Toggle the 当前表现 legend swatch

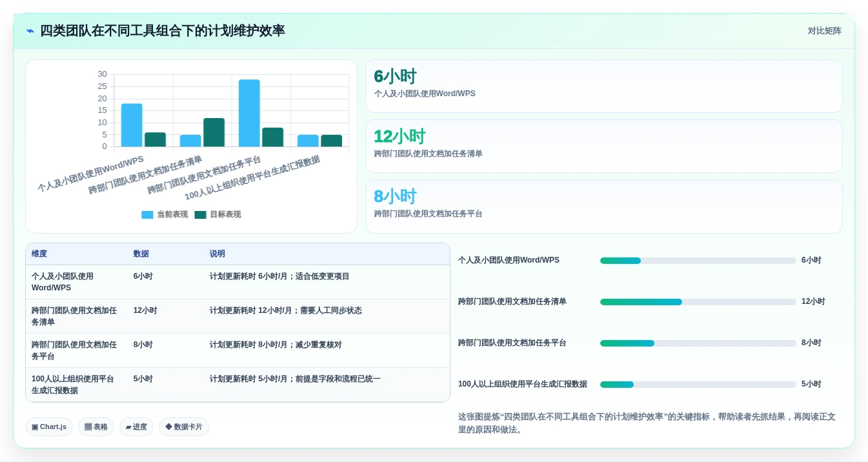(x=147, y=215)
